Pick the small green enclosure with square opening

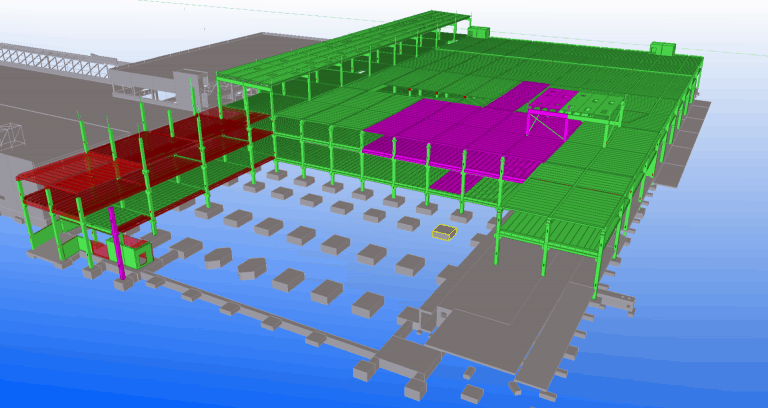[x=136, y=254]
